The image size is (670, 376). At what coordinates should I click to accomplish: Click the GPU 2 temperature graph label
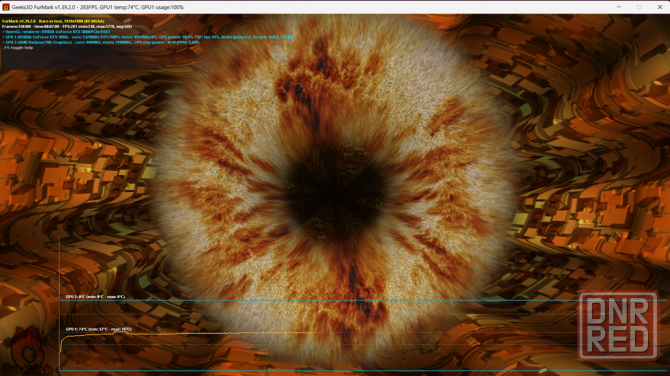[x=95, y=297]
